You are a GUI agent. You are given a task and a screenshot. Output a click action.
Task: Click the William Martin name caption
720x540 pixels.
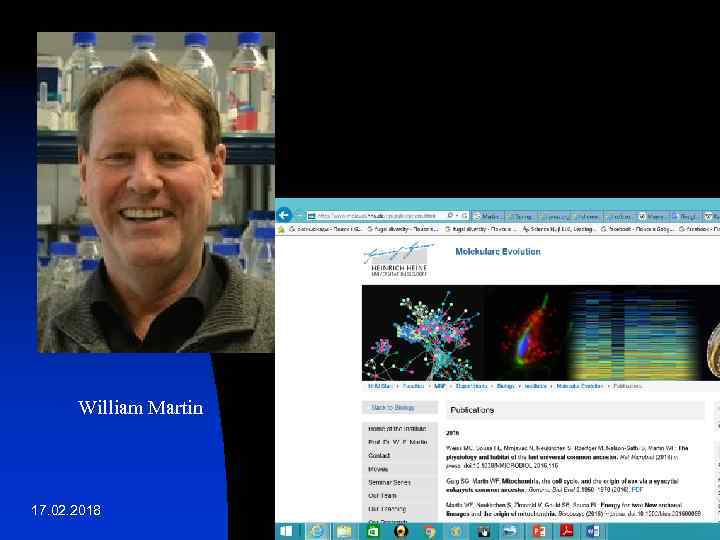click(141, 408)
